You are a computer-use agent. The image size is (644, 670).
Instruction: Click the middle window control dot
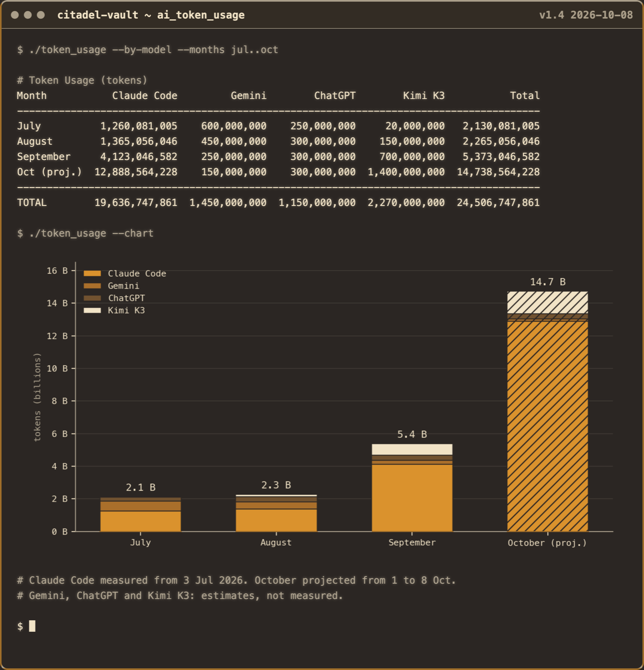point(28,15)
